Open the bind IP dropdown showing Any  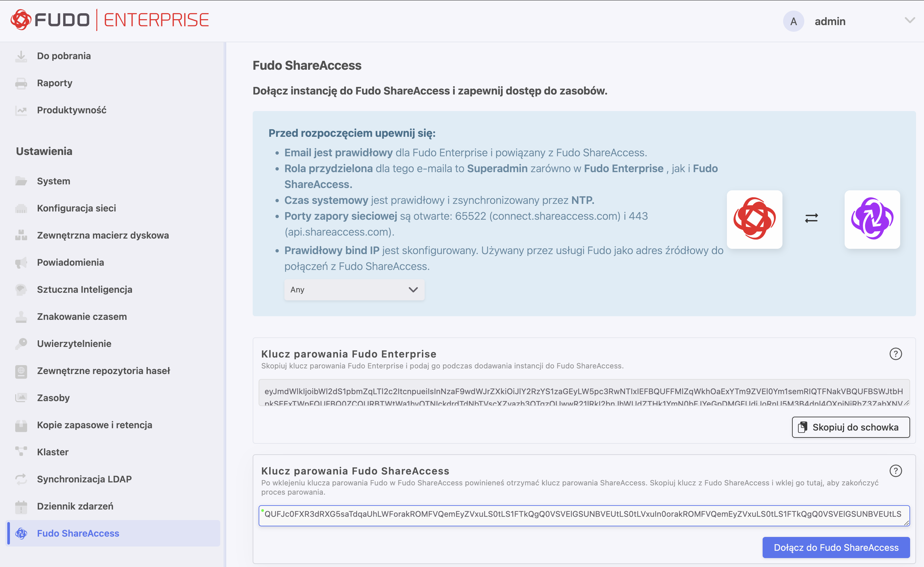pyautogui.click(x=354, y=290)
